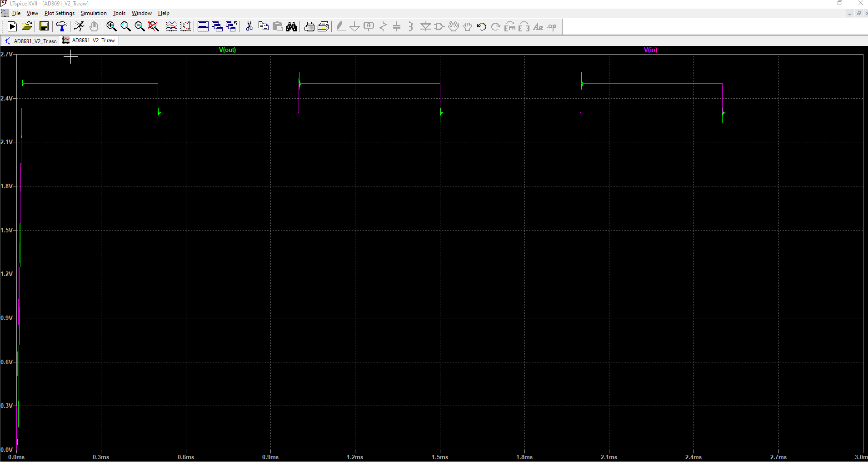The width and height of the screenshot is (868, 462).
Task: Switch to AD8691_V2_Tr.raw waveform tab
Action: (x=89, y=40)
